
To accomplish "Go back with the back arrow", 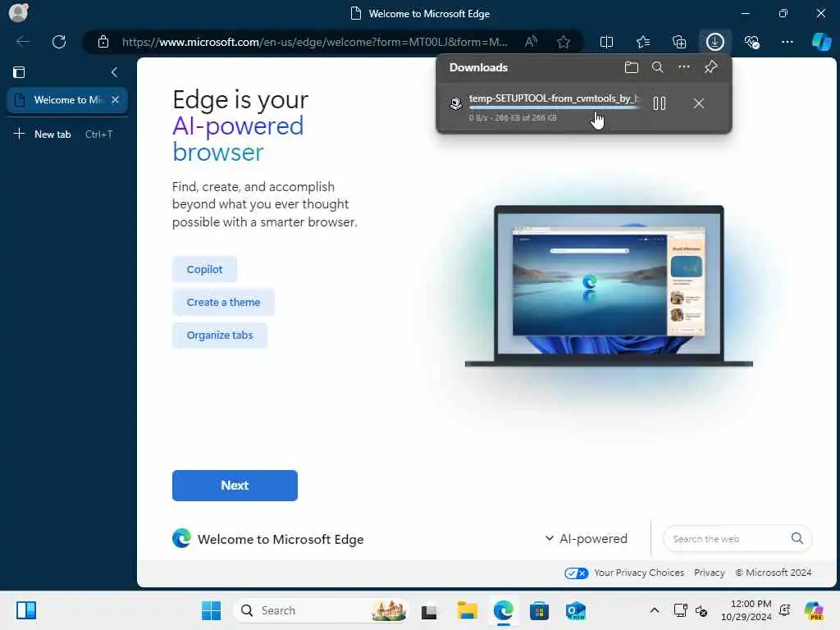I will pos(23,42).
